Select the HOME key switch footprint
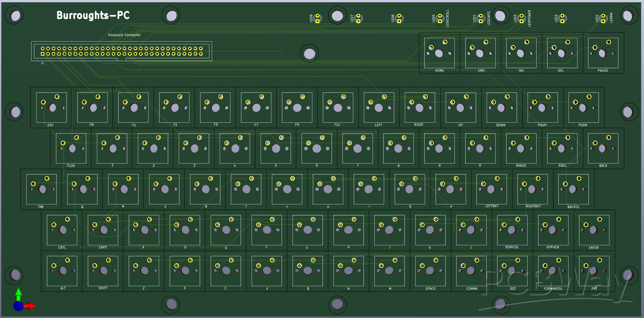644x318 pixels. (x=439, y=53)
